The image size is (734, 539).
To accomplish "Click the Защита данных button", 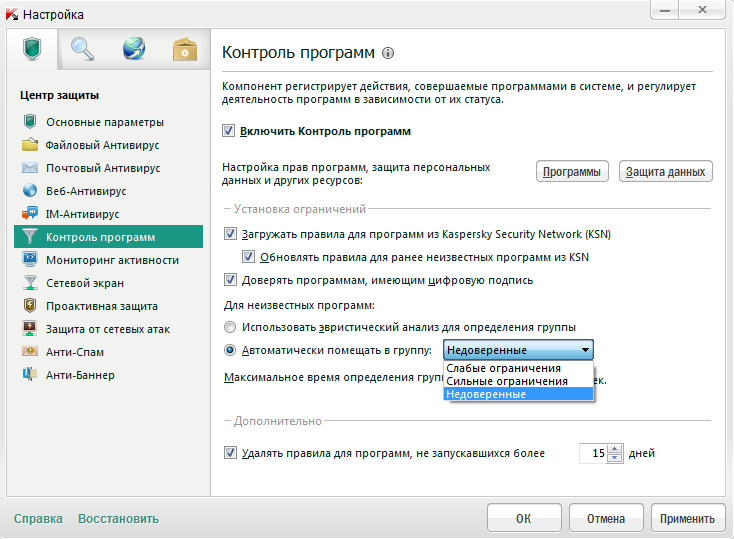I will coord(666,172).
